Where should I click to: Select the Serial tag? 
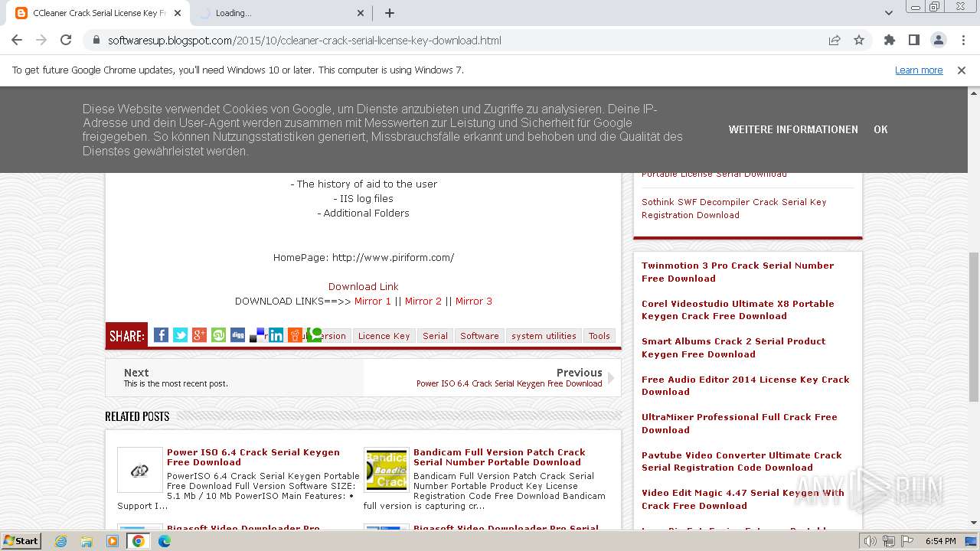(435, 336)
